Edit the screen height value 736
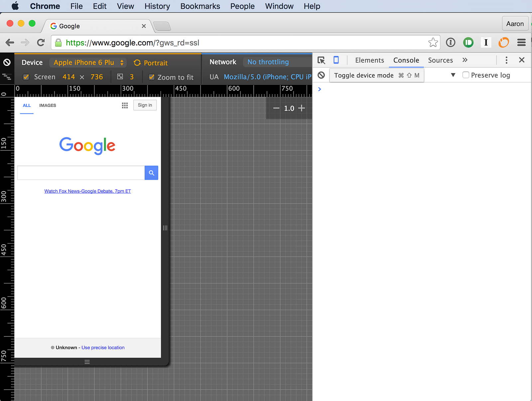532x401 pixels. click(x=97, y=77)
